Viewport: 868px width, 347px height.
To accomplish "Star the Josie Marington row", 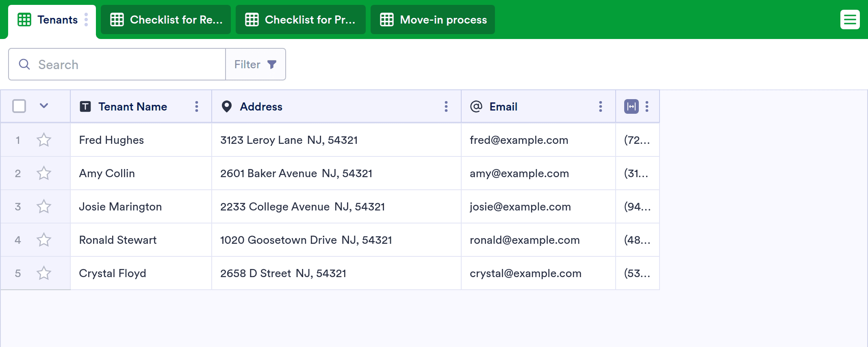I will (44, 207).
